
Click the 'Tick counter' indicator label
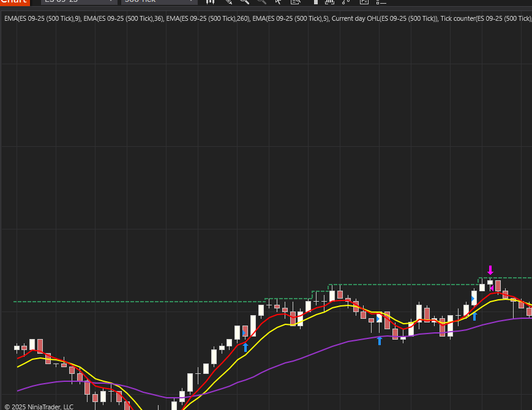pyautogui.click(x=486, y=18)
